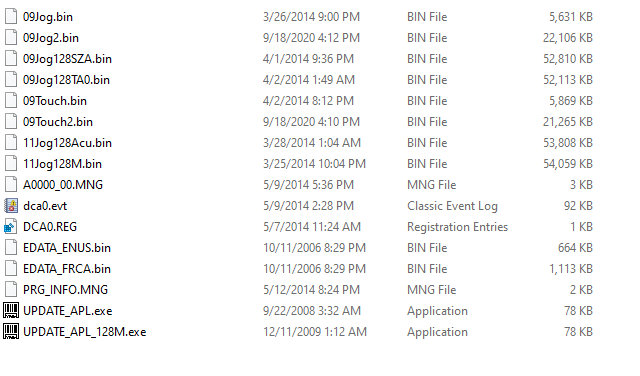Click the A0000_00.MNG file icon
Image resolution: width=640 pixels, height=376 pixels.
pyautogui.click(x=11, y=185)
